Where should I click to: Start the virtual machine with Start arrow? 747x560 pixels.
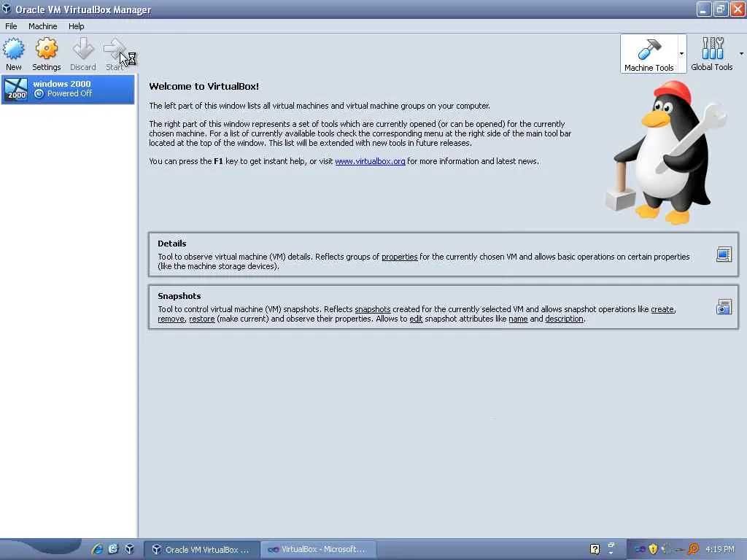pyautogui.click(x=115, y=49)
